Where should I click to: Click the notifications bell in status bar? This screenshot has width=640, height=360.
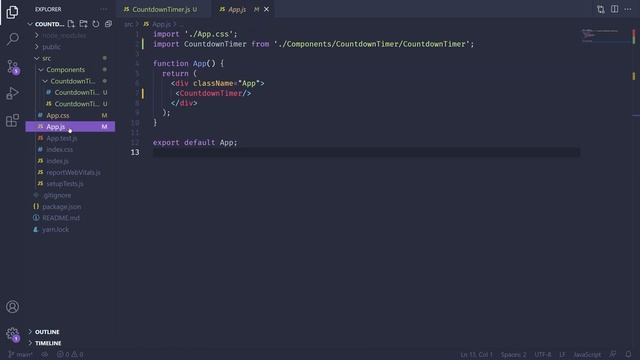click(x=628, y=354)
